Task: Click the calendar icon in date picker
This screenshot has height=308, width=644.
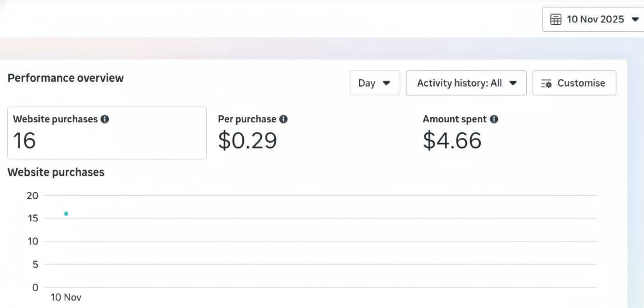Action: (x=556, y=20)
